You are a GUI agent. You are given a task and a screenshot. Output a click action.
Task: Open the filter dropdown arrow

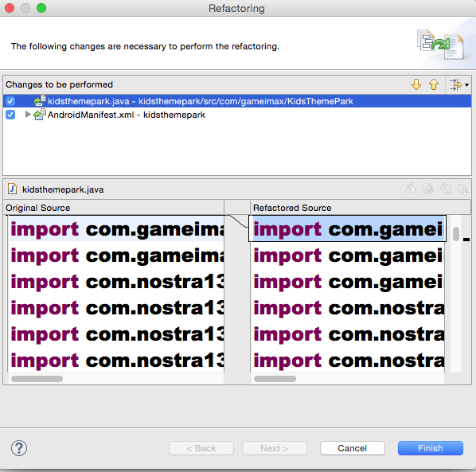467,85
